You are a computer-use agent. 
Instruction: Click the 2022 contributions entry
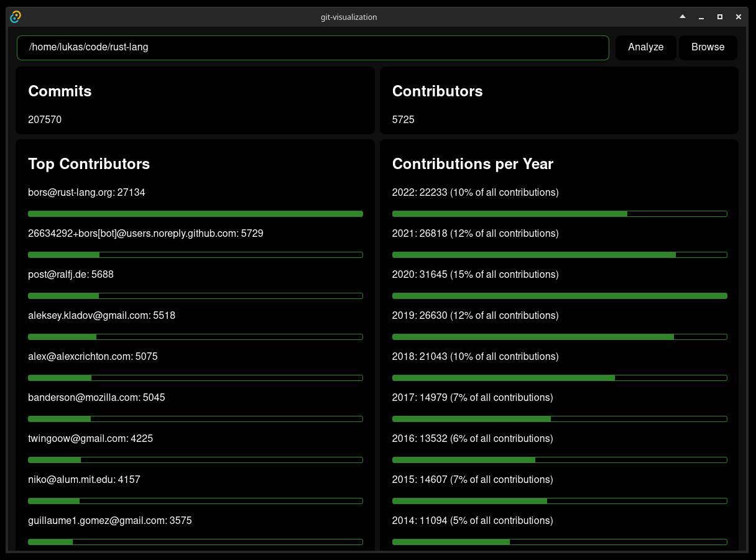click(475, 192)
